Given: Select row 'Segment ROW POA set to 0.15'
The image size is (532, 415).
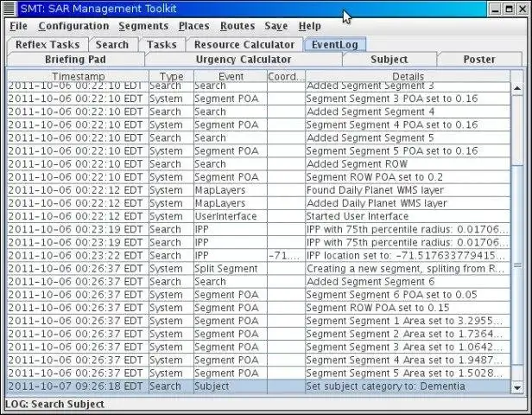Looking at the screenshot, I should click(x=258, y=308).
